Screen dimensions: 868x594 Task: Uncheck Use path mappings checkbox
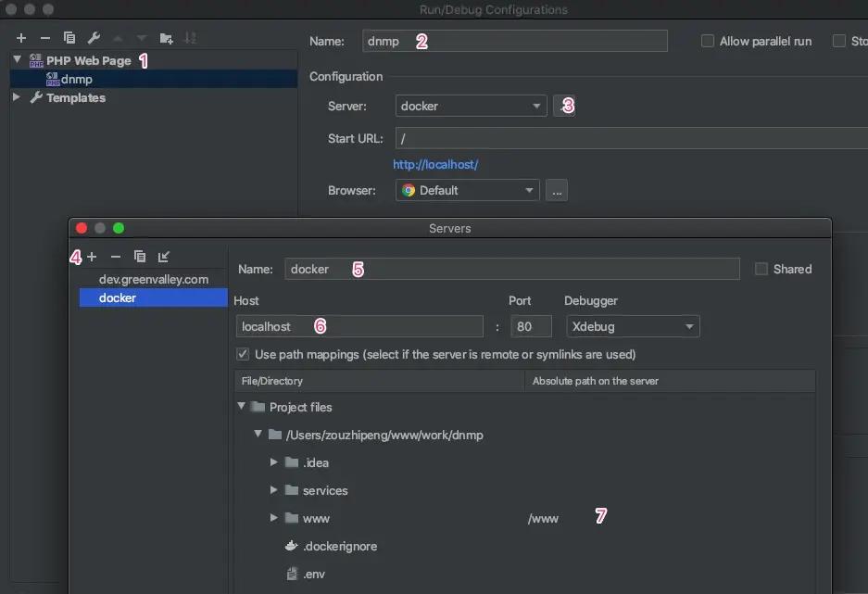[243, 354]
